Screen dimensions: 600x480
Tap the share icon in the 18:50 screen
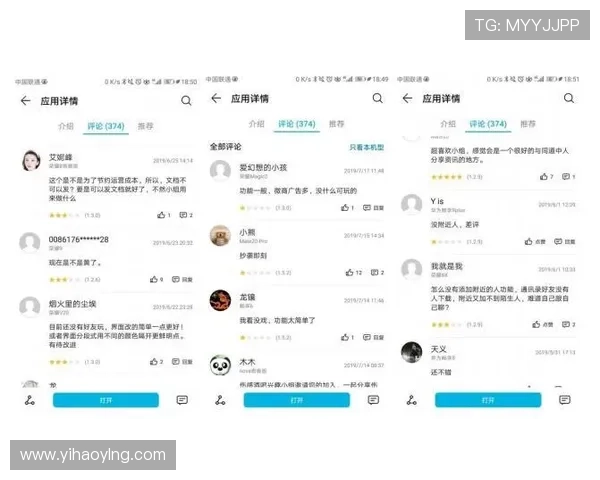[30, 400]
